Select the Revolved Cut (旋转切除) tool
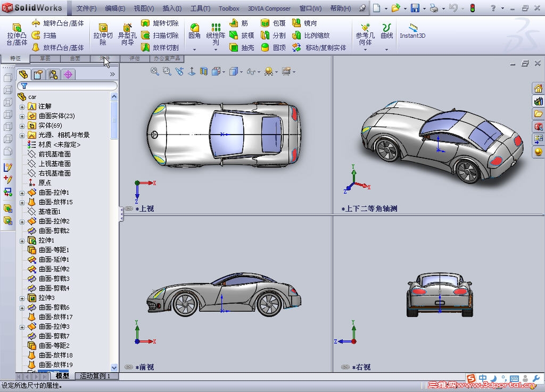 click(x=160, y=23)
